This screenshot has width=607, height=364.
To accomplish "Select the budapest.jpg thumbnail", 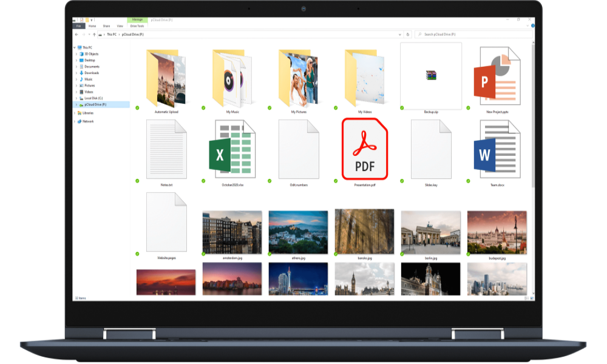I will point(497,232).
